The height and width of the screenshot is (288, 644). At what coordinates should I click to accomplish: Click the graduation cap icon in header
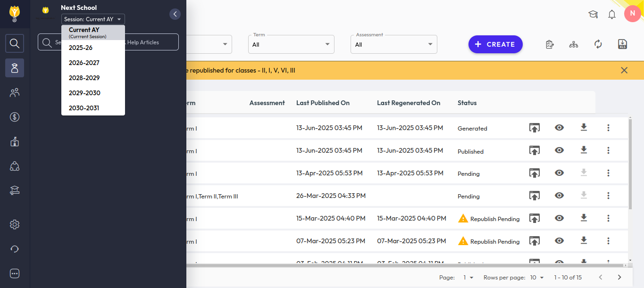tap(593, 14)
